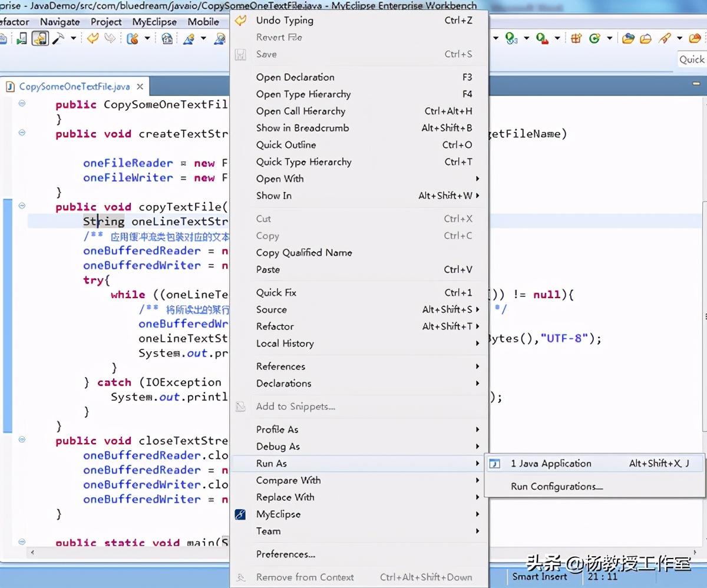The height and width of the screenshot is (588, 707).
Task: Select 1 Java Application from Run As
Action: point(551,464)
